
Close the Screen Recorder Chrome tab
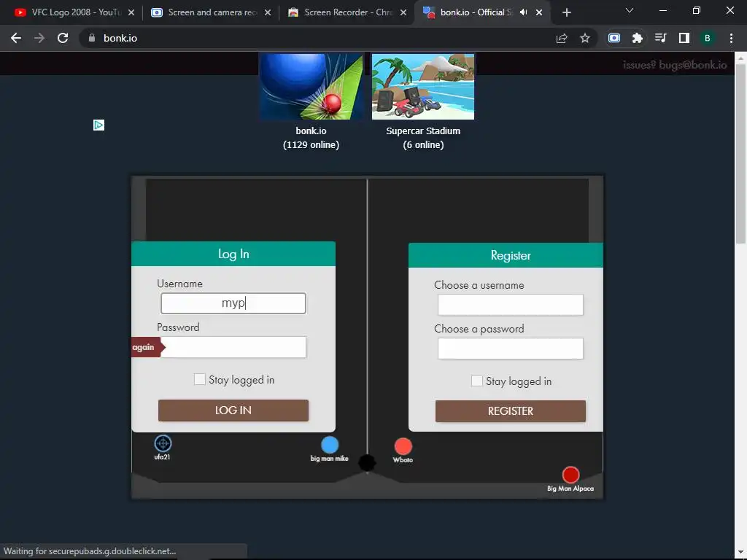[403, 12]
